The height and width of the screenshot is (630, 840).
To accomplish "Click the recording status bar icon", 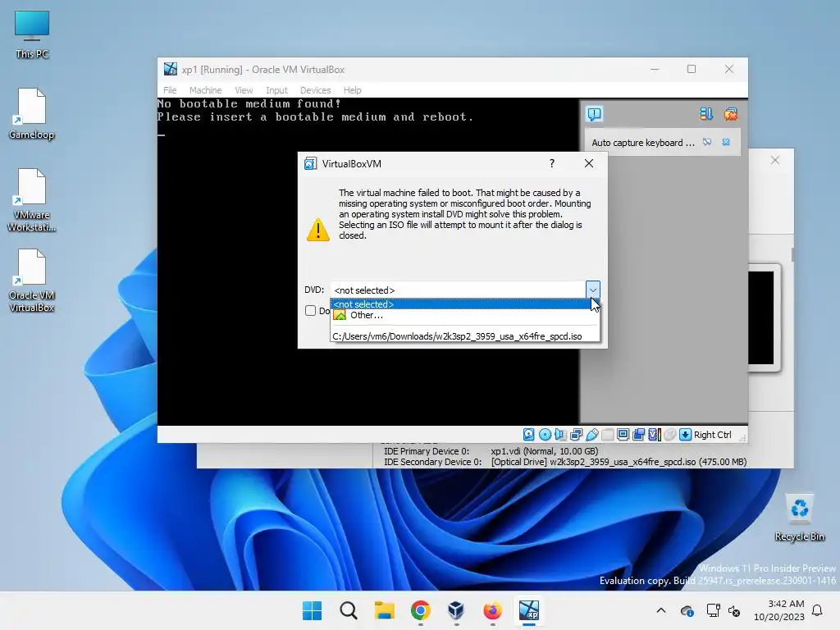I will pyautogui.click(x=638, y=435).
